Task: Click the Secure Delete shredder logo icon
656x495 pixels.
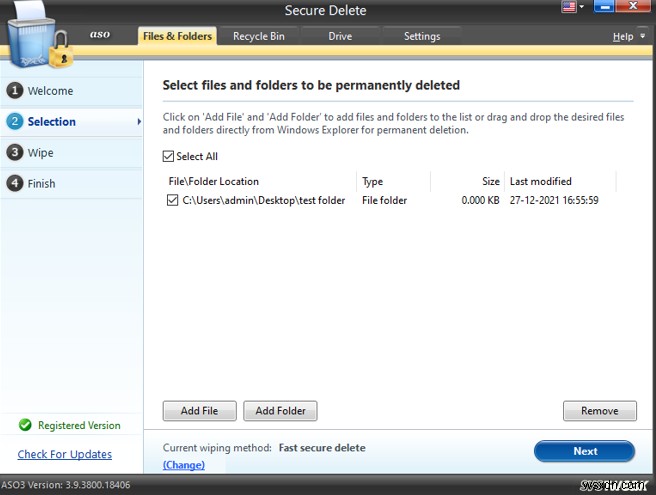Action: (40, 36)
